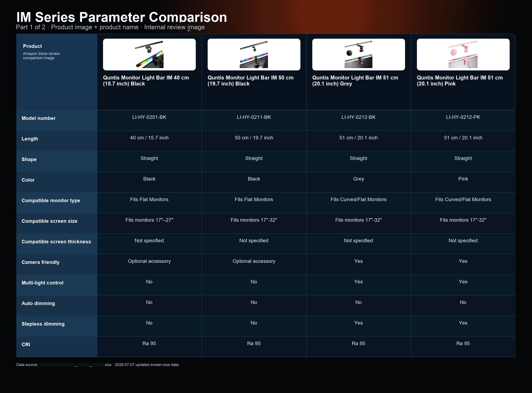
Task: Select 'Fits Flat Monitors' in 40 cm column
Action: point(149,199)
